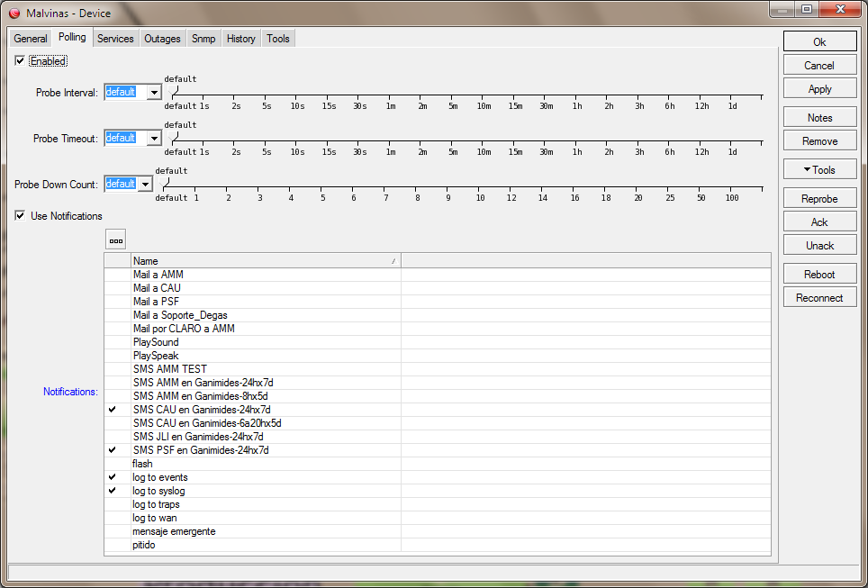Click the Probe Down Count text field
Screen dimensions: 868x588
122,184
